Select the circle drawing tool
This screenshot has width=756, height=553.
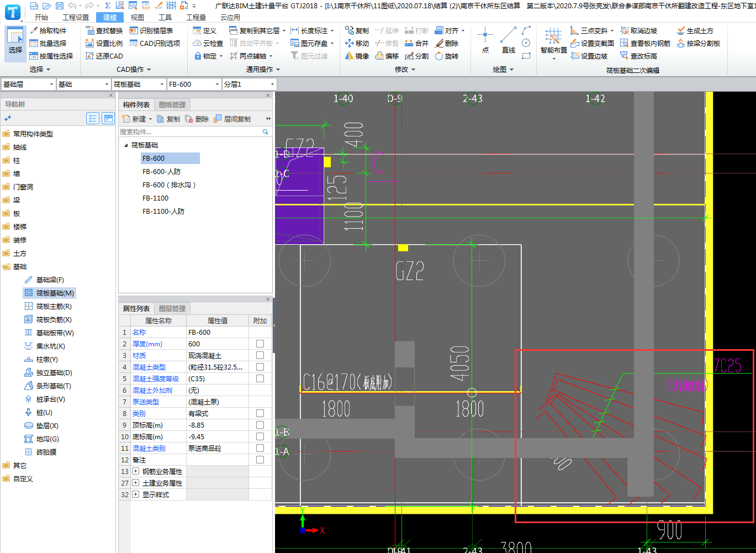coord(526,43)
